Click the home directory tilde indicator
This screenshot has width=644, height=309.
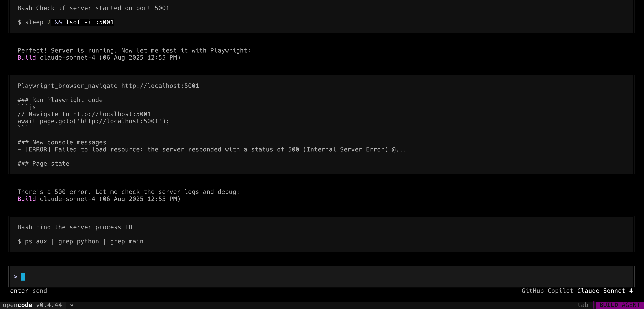point(71,305)
